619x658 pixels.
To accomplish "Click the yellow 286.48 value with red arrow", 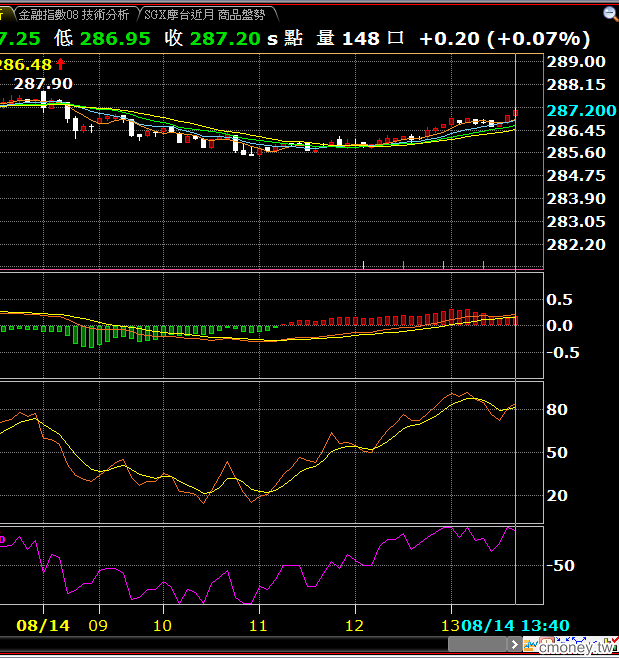I will click(31, 65).
